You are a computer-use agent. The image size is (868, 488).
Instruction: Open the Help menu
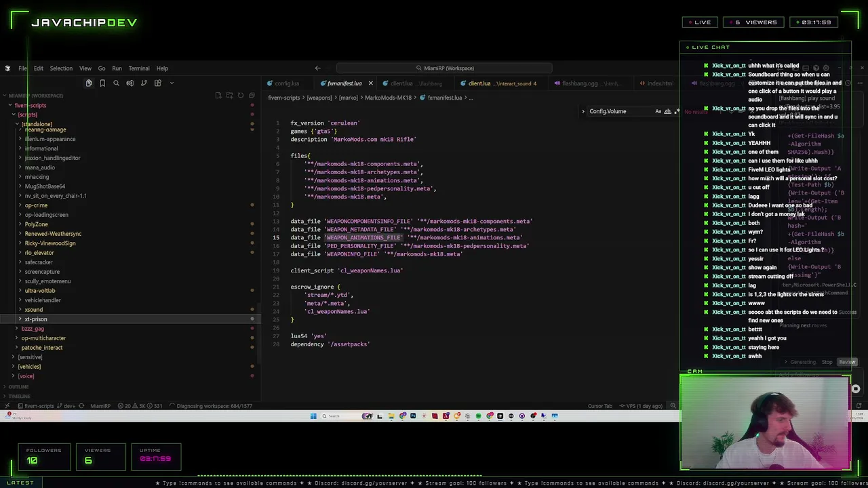coord(162,68)
